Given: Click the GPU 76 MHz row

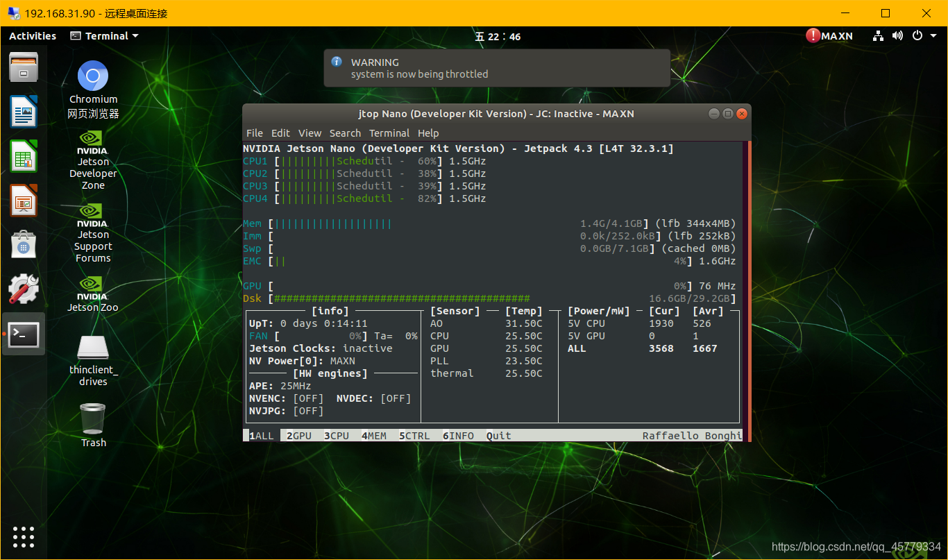Looking at the screenshot, I should tap(489, 286).
